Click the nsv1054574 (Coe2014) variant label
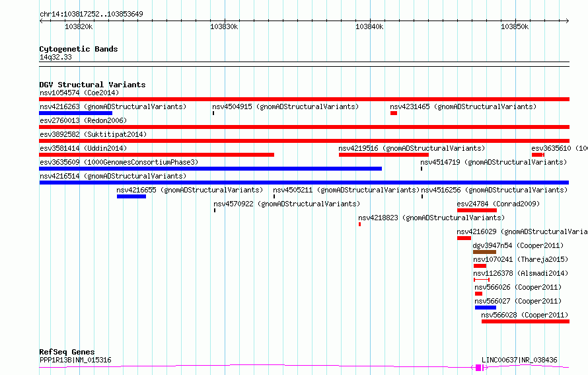The image size is (588, 375). click(79, 93)
